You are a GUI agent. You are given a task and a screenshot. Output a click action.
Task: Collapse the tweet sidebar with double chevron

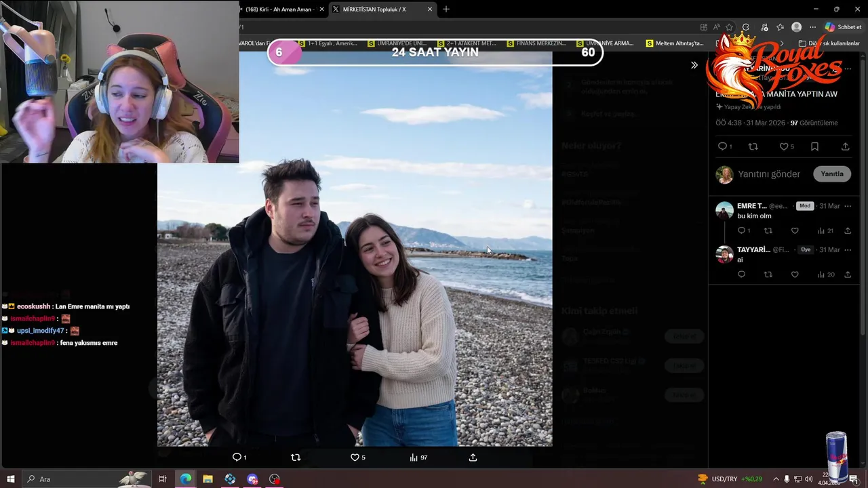(x=694, y=65)
